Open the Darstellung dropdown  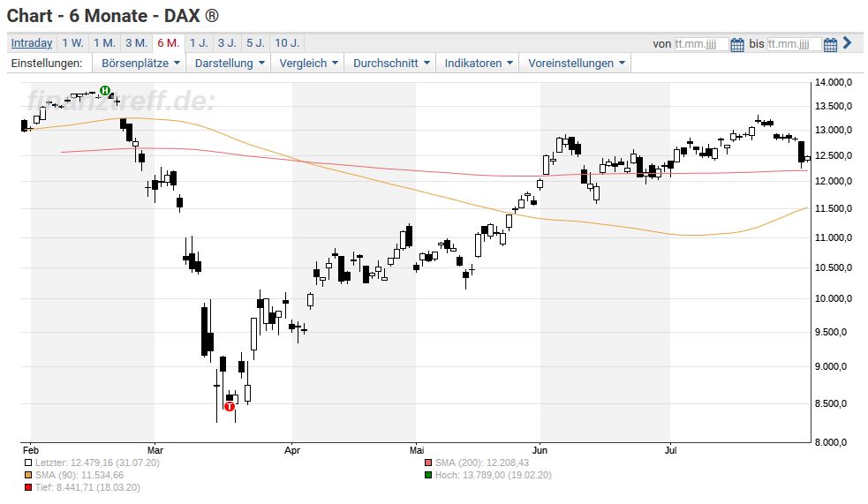[230, 63]
